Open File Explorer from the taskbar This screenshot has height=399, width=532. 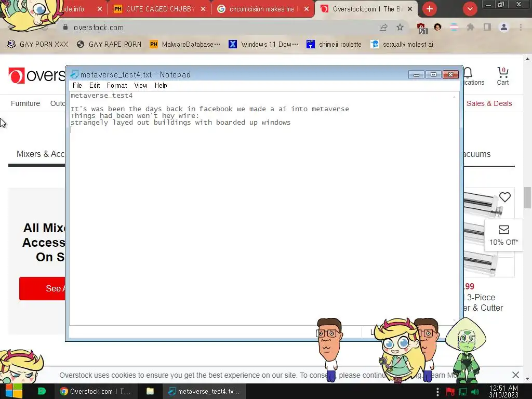tap(150, 391)
